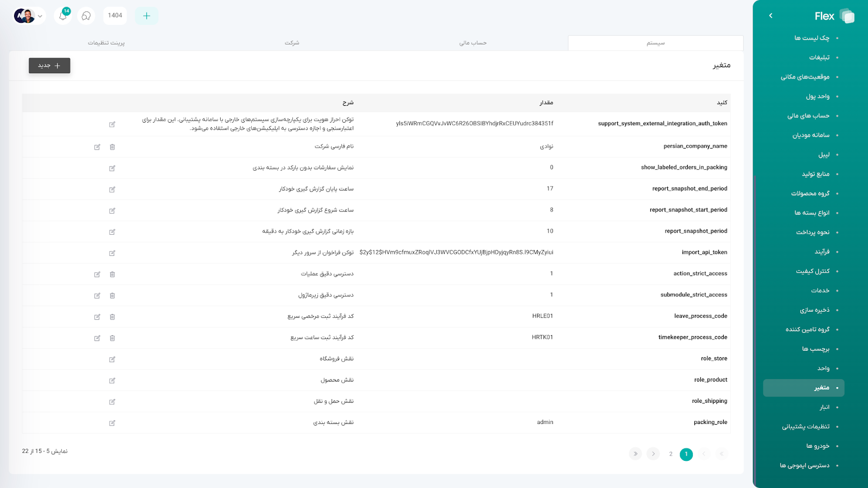The image size is (868, 488).
Task: Open تنظیمات پشتیبانی sidebar item
Action: coord(805,427)
